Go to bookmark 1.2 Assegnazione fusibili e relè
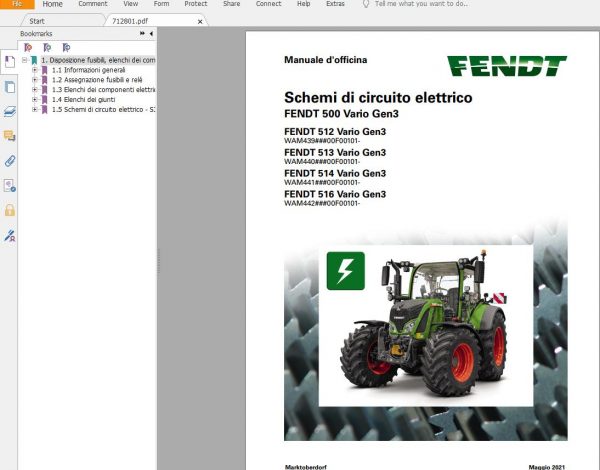This screenshot has height=470, width=600. pyautogui.click(x=97, y=80)
